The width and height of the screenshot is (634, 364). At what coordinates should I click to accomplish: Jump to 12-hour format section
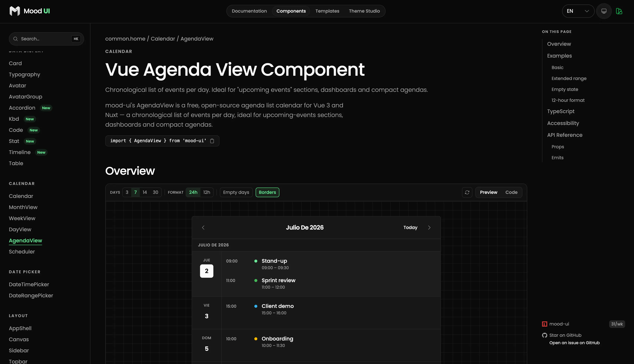coord(568,100)
